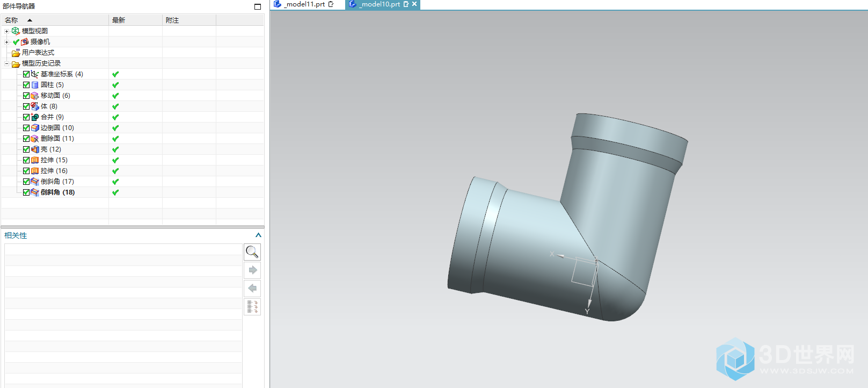Click the 拉伸 (16) extrude icon
The image size is (868, 388).
35,171
